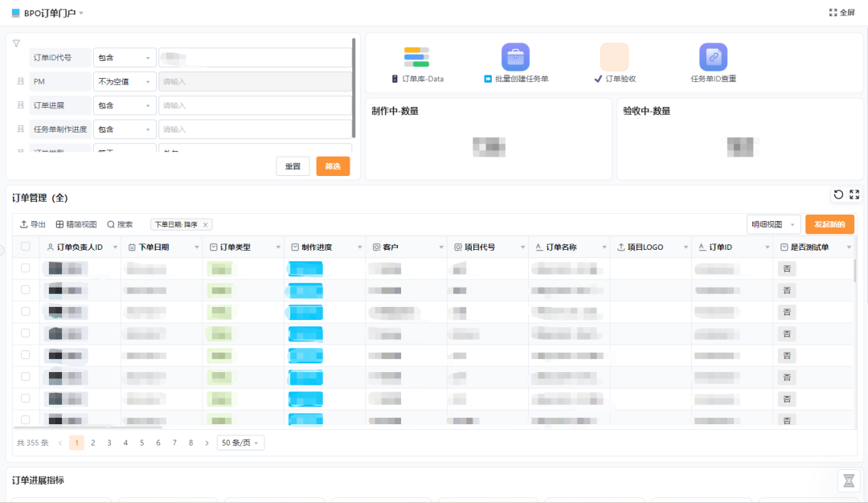
Task: Click the 批量创建任务单 briefcase icon
Action: (x=515, y=57)
